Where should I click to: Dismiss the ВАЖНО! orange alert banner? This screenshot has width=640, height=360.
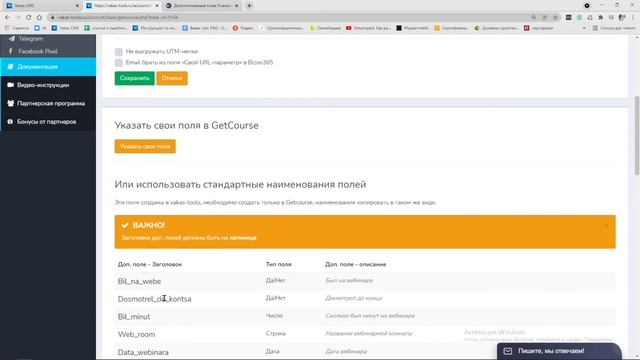[x=606, y=225]
